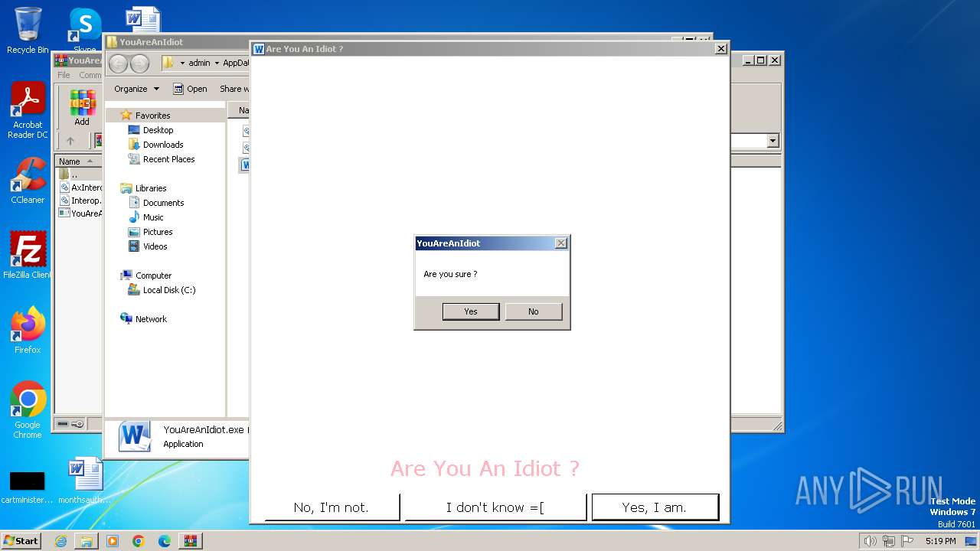
Task: Choose No in the Are you sure dialog
Action: coord(534,311)
